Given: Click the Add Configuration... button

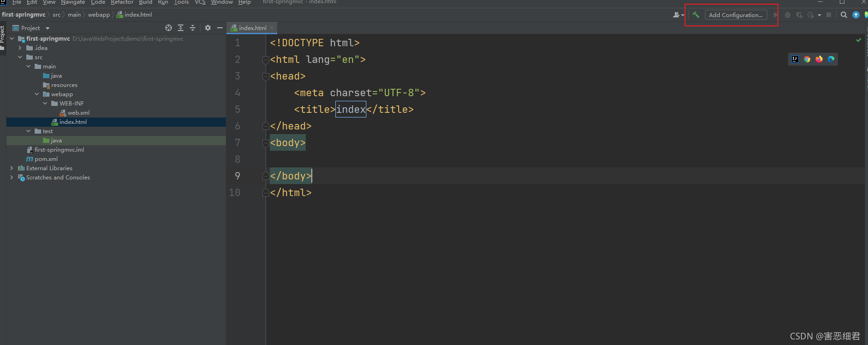Looking at the screenshot, I should 736,15.
